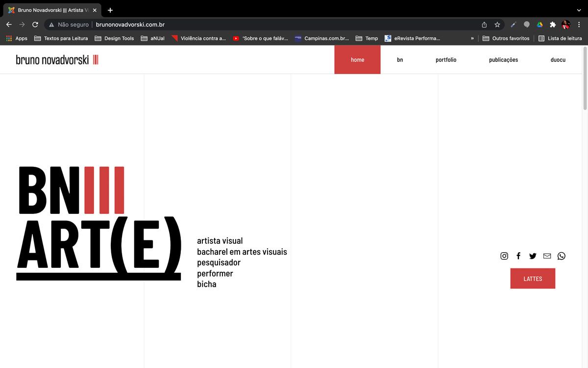Open the Google Drive extension icon
The width and height of the screenshot is (588, 368).
click(539, 25)
